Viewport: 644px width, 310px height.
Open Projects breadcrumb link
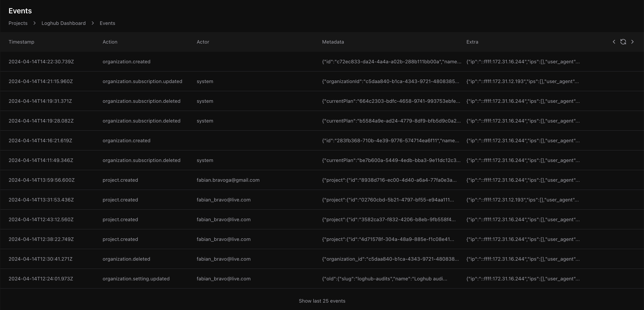(x=18, y=23)
